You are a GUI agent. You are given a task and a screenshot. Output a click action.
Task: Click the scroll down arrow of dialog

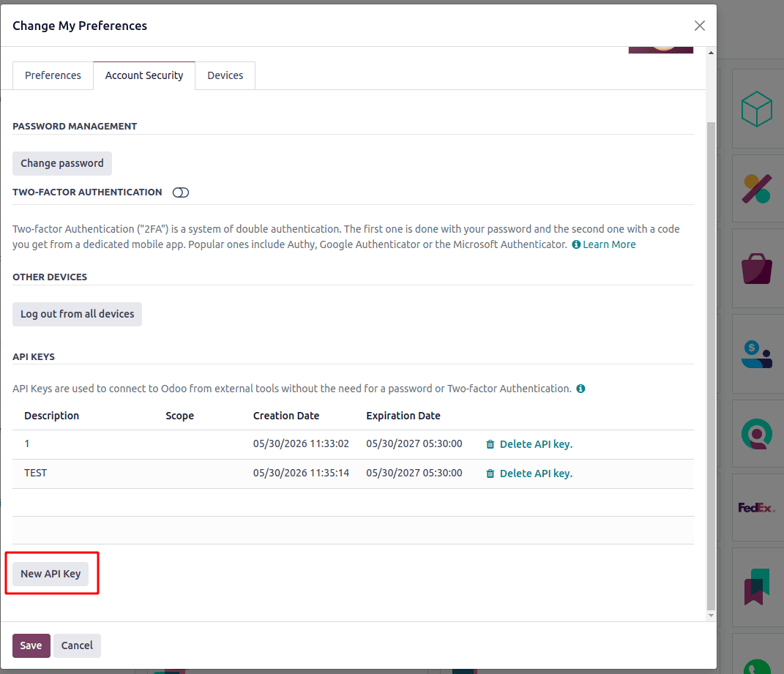tap(711, 615)
